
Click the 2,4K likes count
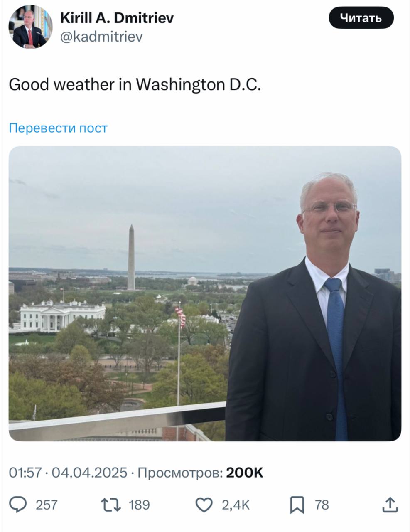tap(236, 505)
